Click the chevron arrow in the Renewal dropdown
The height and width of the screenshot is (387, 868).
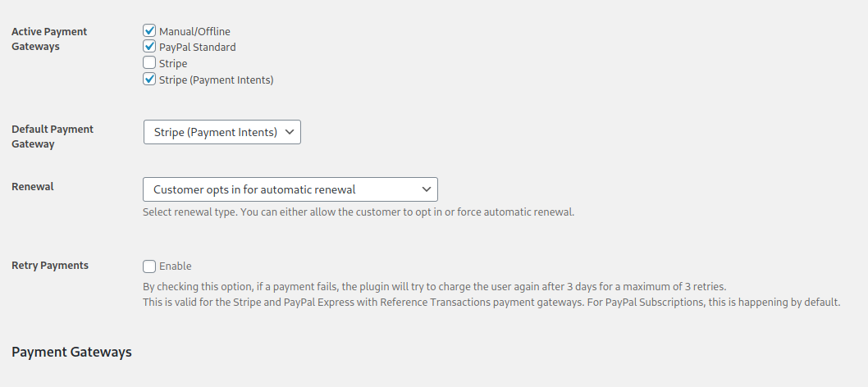tap(427, 189)
